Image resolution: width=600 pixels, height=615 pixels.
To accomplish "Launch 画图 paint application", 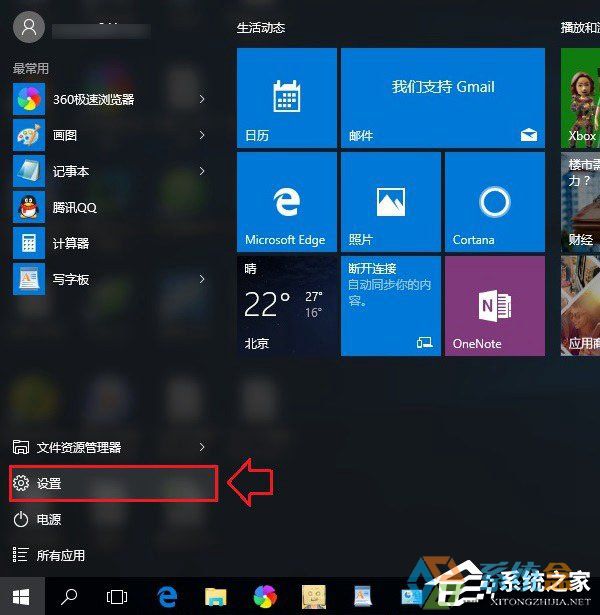I will tap(110, 135).
